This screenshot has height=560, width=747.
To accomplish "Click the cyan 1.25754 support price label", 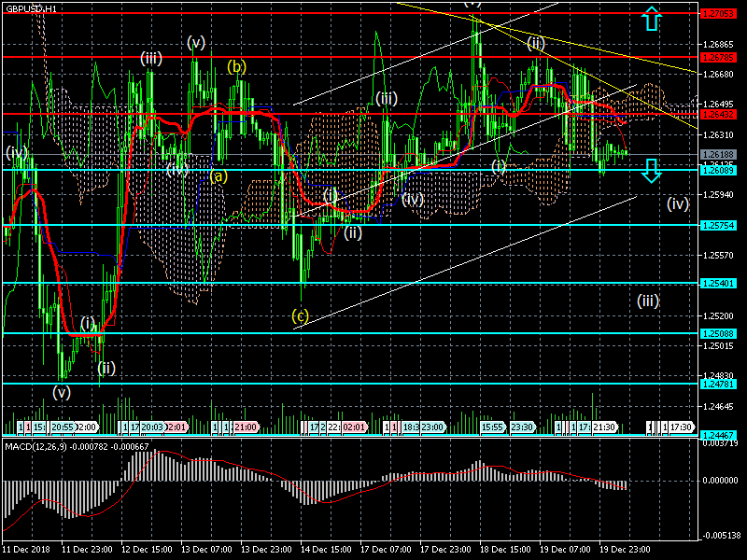I will click(721, 225).
